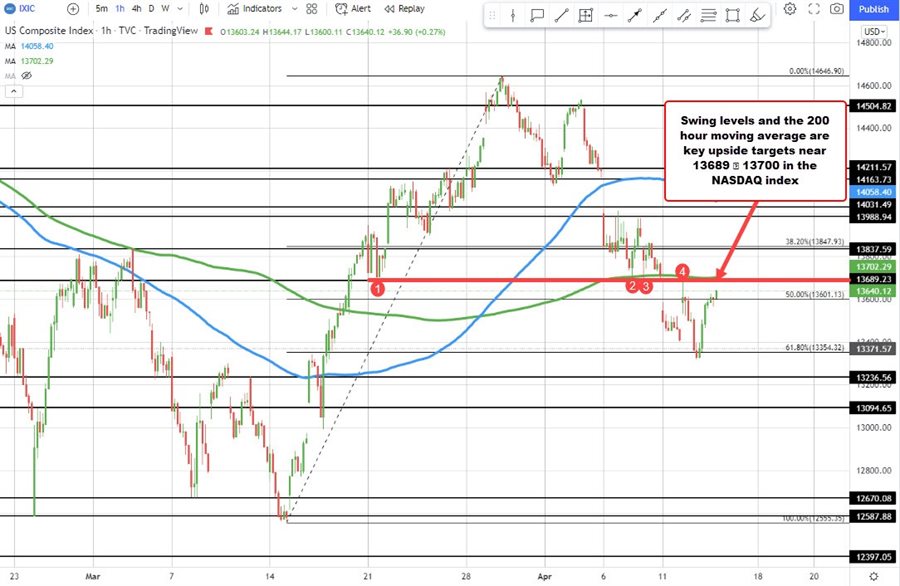
Task: Create a new Alert
Action: click(x=353, y=9)
